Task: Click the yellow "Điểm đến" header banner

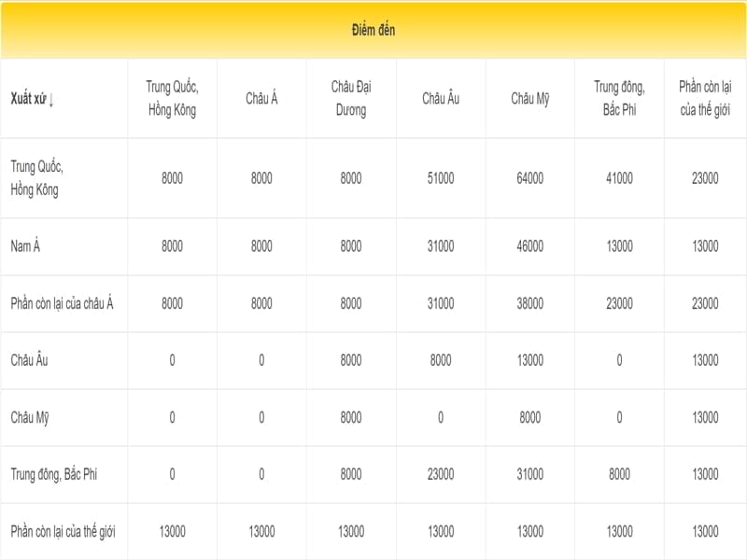Action: click(x=373, y=31)
